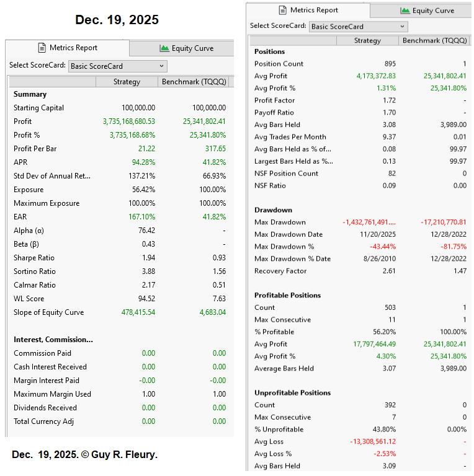This screenshot has height=476, width=474.
Task: Open Equity Curve tab in the Positions panel
Action: tap(427, 11)
